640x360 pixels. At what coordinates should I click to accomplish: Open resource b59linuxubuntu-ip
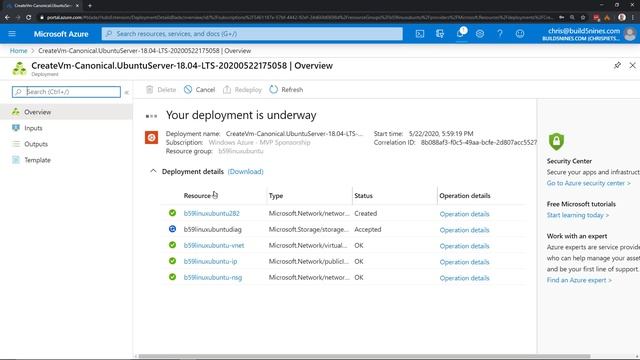tap(210, 261)
